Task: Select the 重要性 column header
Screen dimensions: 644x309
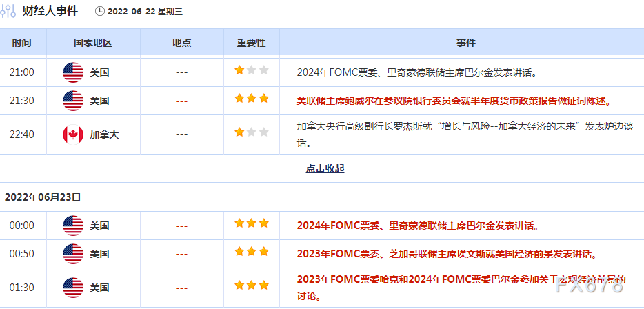Action: click(x=251, y=43)
